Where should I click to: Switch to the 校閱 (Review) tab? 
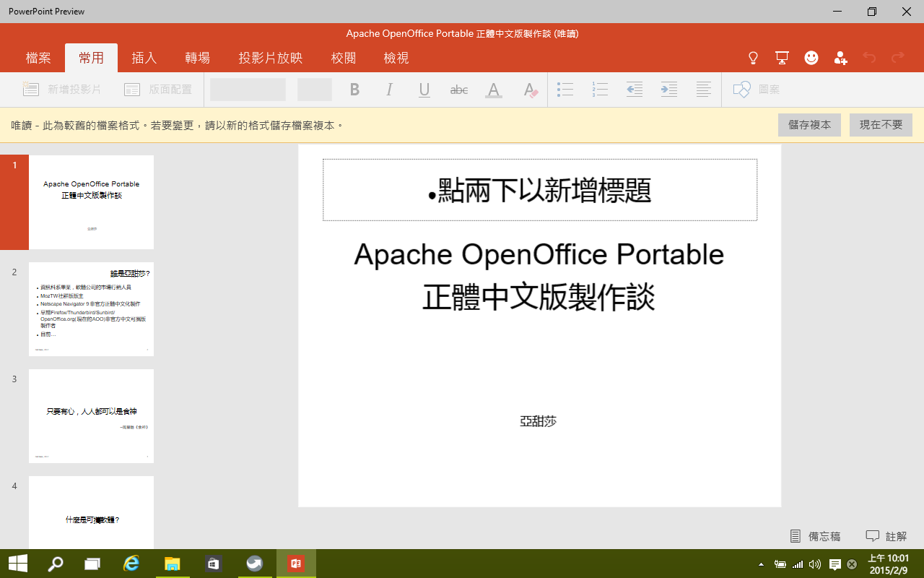pos(344,58)
